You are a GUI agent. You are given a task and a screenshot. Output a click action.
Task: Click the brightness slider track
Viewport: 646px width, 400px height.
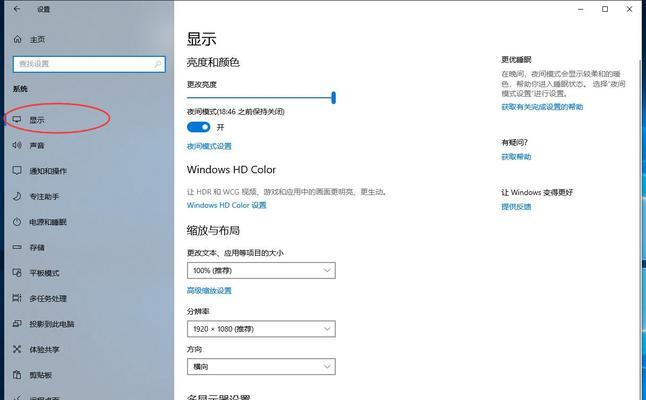(260, 98)
